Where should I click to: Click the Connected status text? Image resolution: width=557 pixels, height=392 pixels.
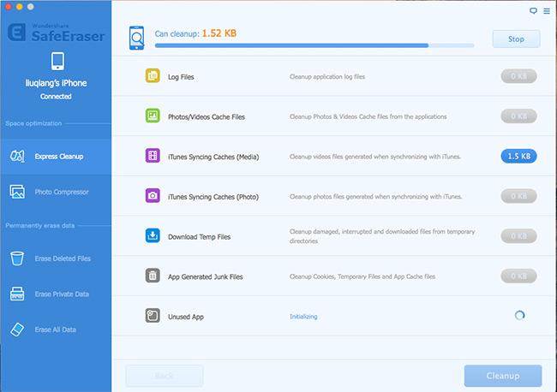coord(56,97)
